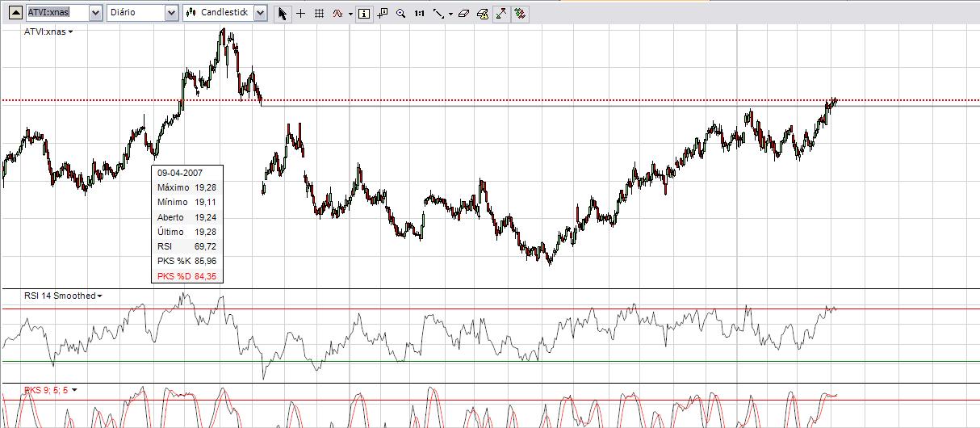Click the red indicator studies icon

click(339, 14)
